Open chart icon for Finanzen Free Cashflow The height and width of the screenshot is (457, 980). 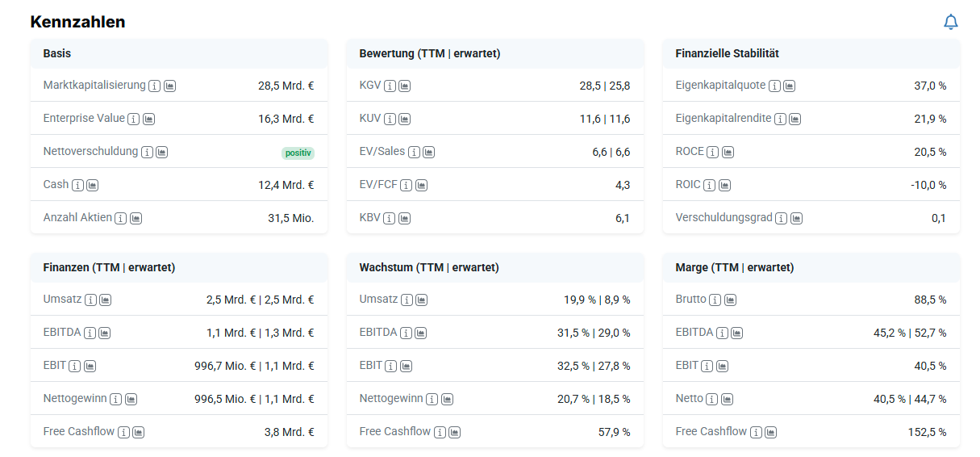point(138,432)
